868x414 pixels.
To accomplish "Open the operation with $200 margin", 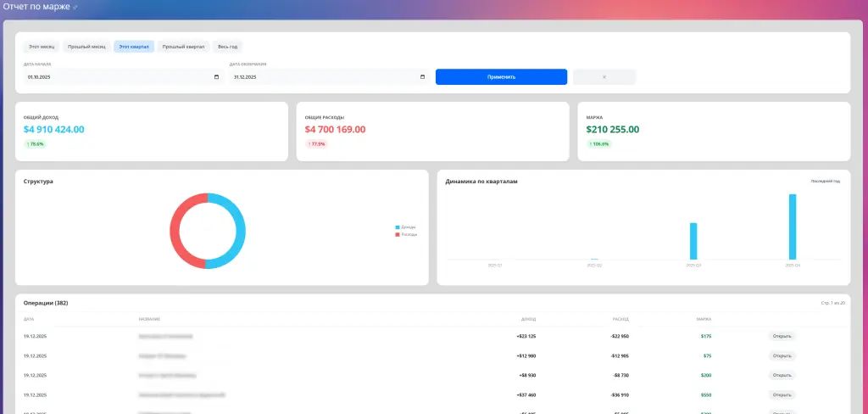I will [x=782, y=375].
